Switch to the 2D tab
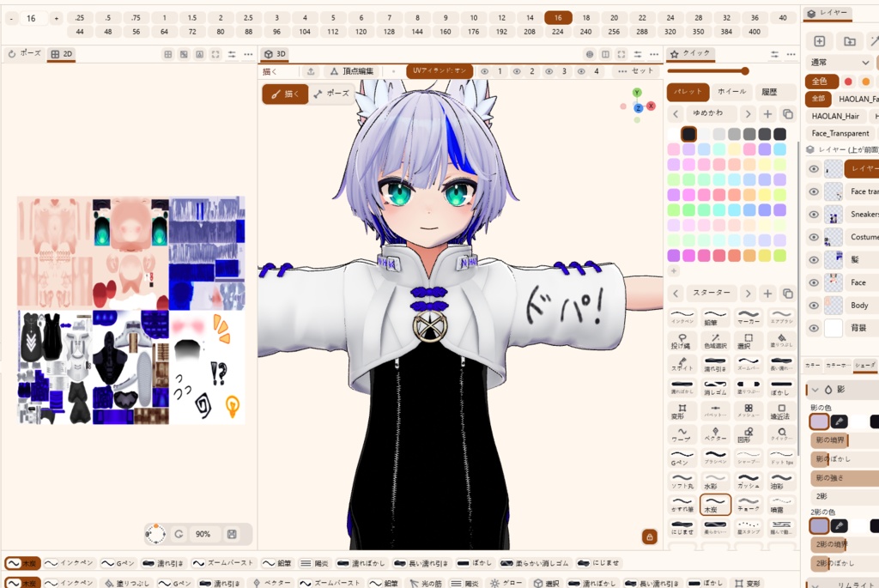The width and height of the screenshot is (879, 588). point(62,54)
